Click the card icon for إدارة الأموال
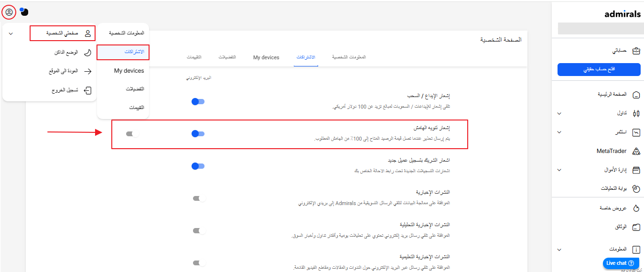The height and width of the screenshot is (272, 644). coord(636,170)
